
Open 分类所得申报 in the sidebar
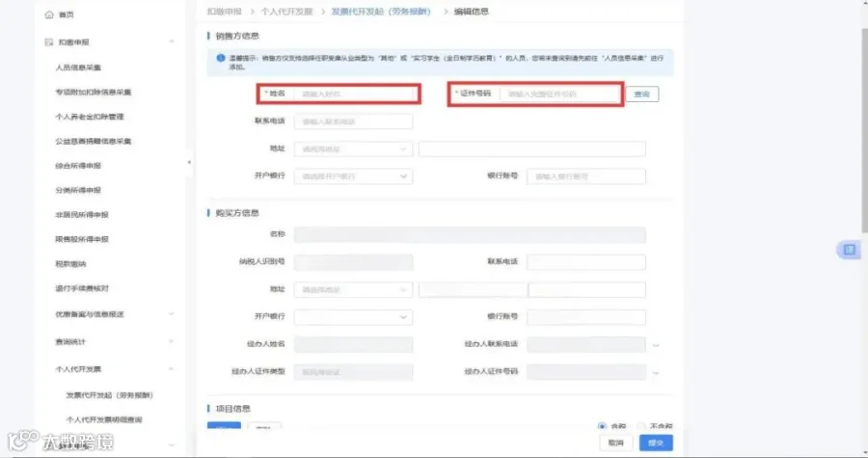point(78,190)
